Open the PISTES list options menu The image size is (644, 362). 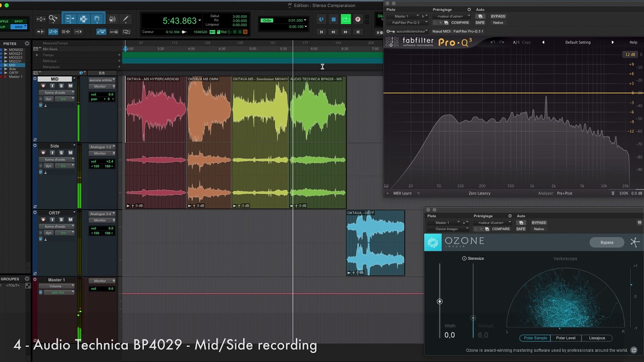pyautogui.click(x=28, y=43)
